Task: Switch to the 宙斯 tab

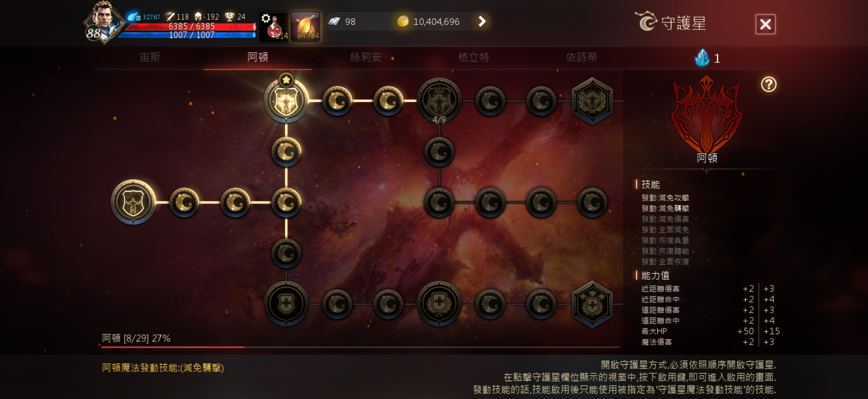Action: pos(150,57)
